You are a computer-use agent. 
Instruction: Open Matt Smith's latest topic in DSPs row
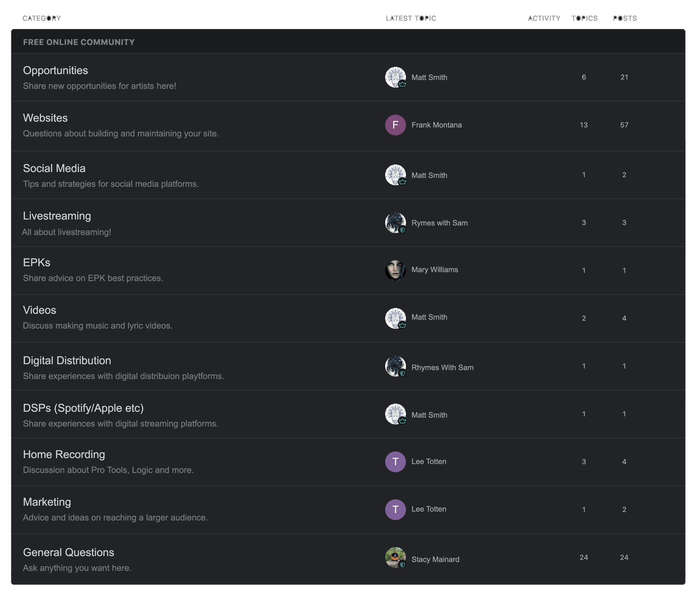pos(429,415)
